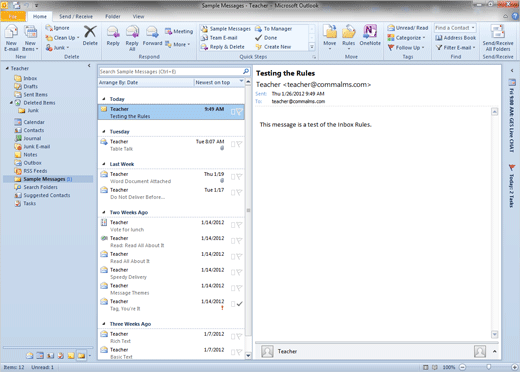
Task: Open the RSS Feeds folder
Action: [35, 171]
